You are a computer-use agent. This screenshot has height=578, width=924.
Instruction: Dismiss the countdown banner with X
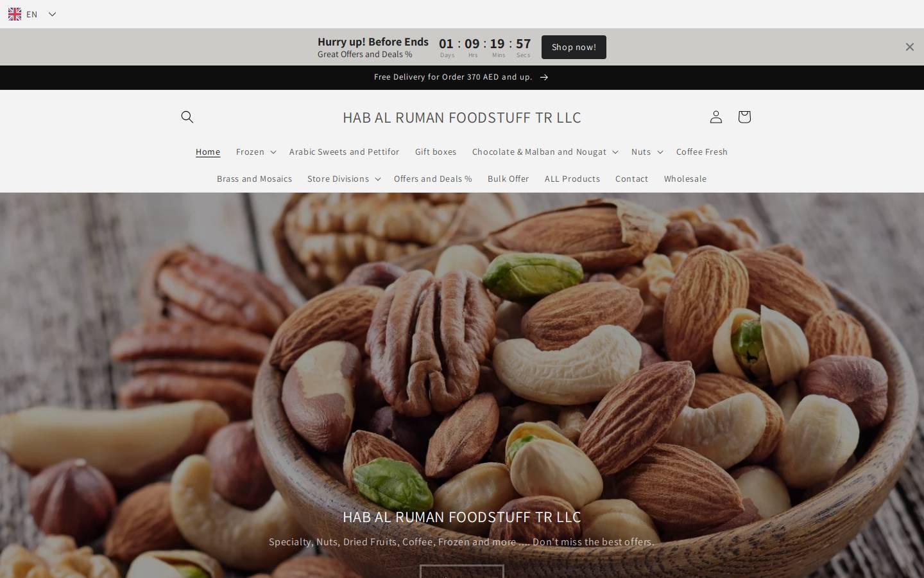point(909,47)
